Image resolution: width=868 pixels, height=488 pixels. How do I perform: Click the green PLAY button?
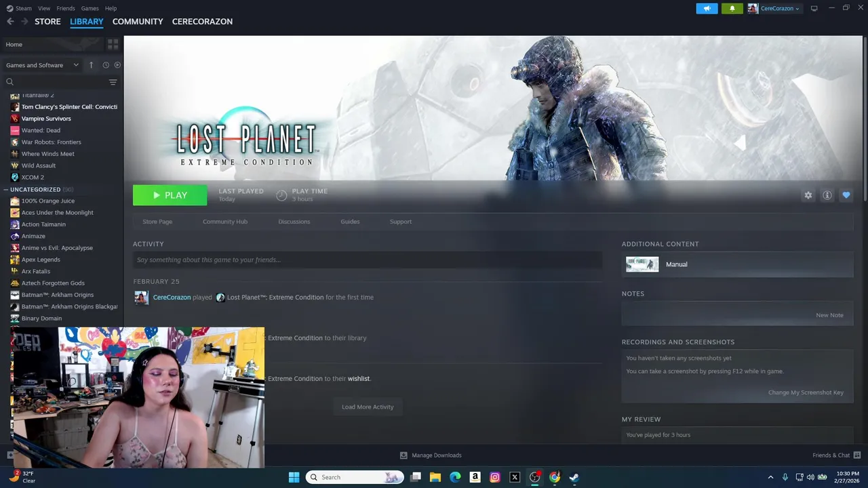[x=170, y=195]
